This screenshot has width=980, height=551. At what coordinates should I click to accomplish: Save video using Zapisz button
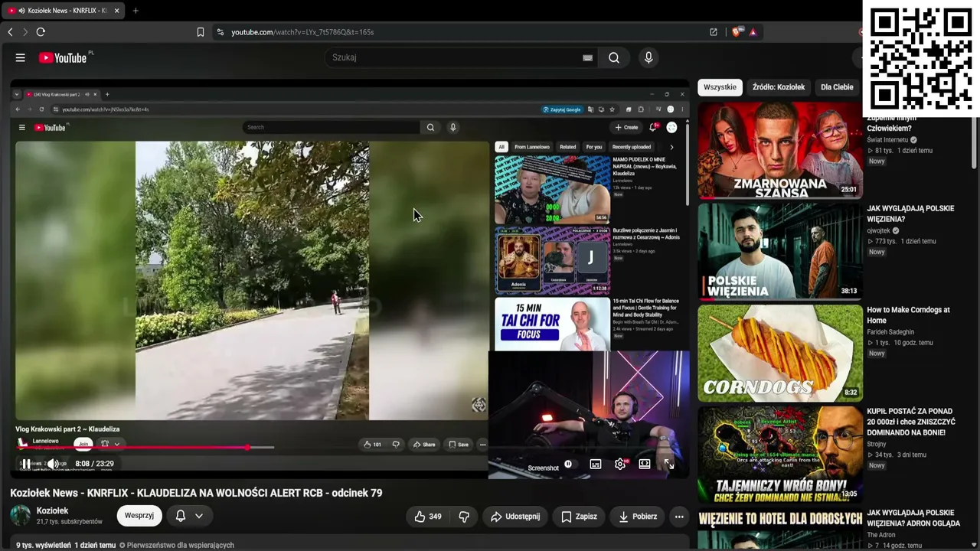[x=579, y=517]
